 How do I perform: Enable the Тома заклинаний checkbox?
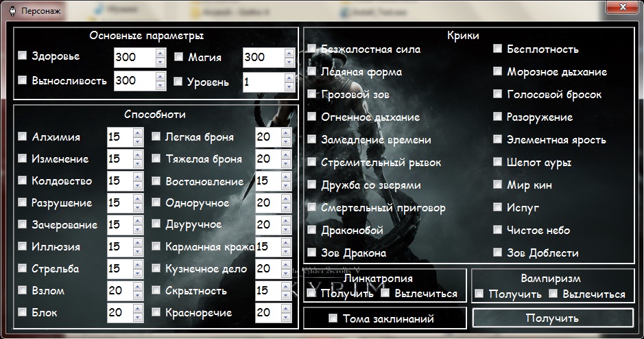coord(333,318)
